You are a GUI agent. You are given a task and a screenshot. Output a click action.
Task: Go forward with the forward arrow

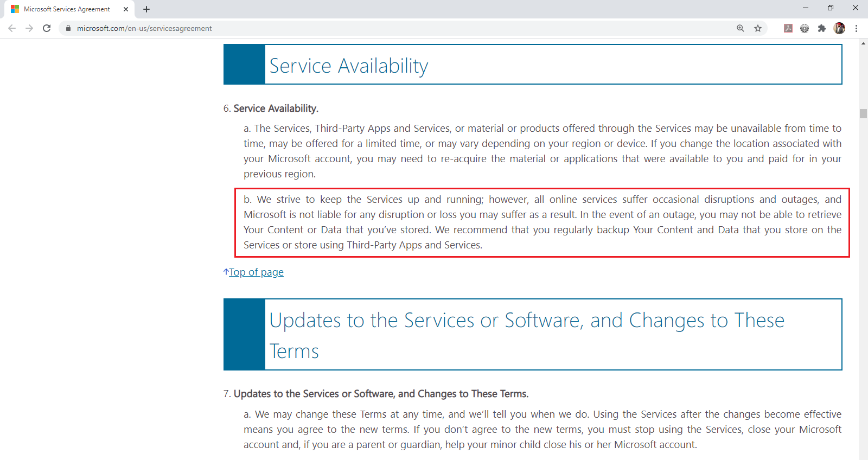coord(29,28)
